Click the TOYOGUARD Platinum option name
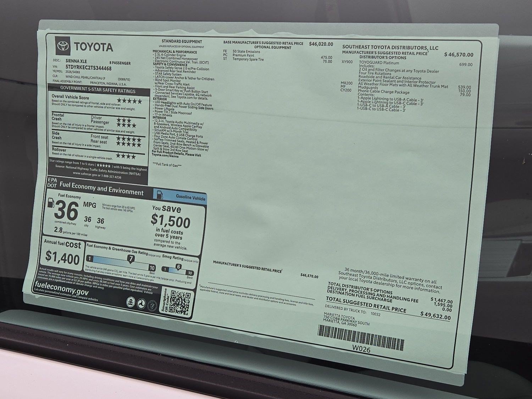Viewport: 532px width, 399px height. [378, 63]
